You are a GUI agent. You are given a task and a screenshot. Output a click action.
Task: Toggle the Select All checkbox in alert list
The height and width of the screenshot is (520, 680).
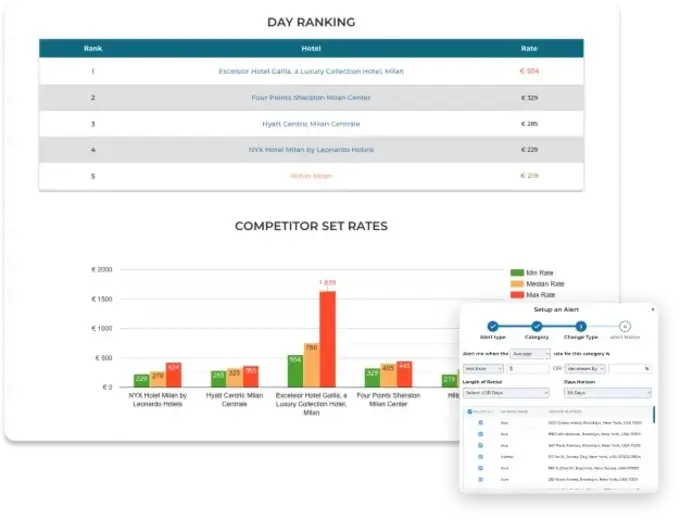click(470, 412)
